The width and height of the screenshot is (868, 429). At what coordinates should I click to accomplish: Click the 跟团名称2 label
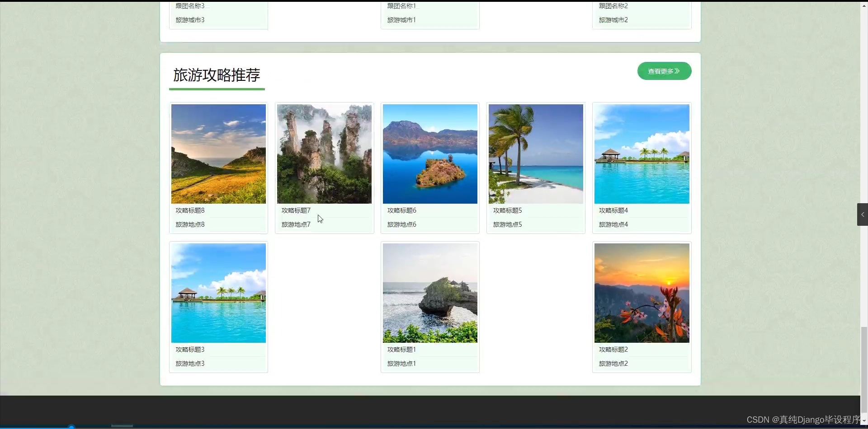(613, 6)
